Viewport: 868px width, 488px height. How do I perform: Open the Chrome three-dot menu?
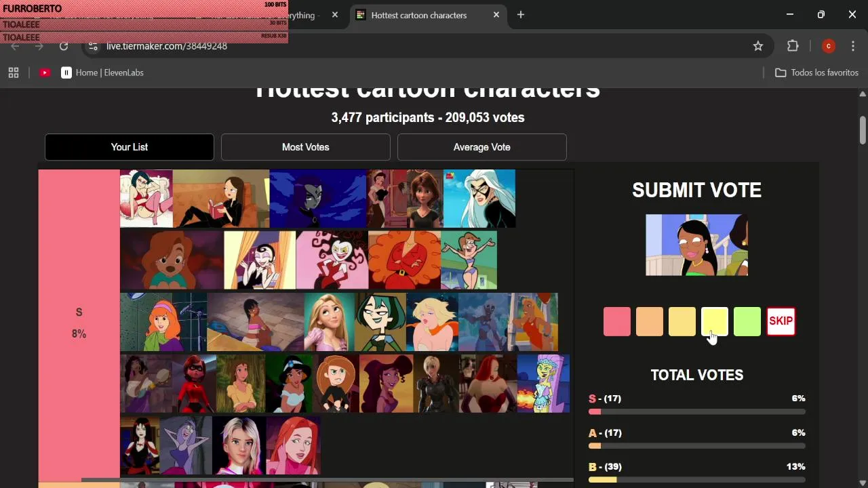click(853, 46)
